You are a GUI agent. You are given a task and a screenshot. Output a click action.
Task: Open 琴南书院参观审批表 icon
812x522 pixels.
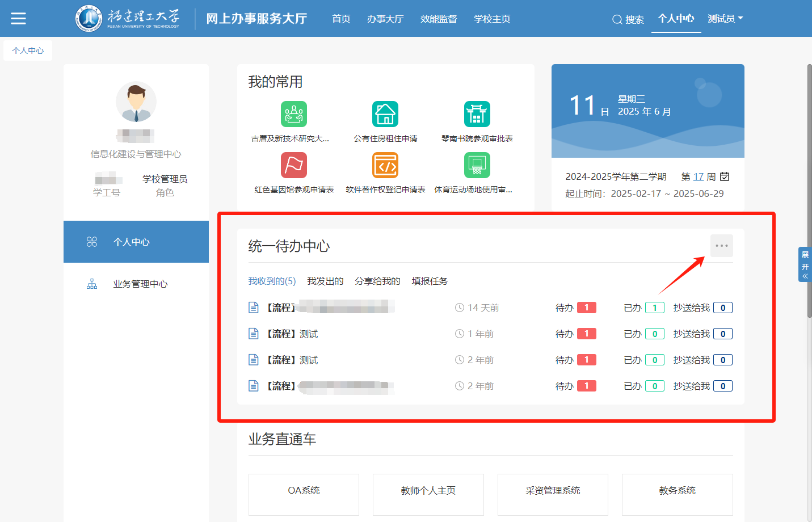tap(477, 114)
